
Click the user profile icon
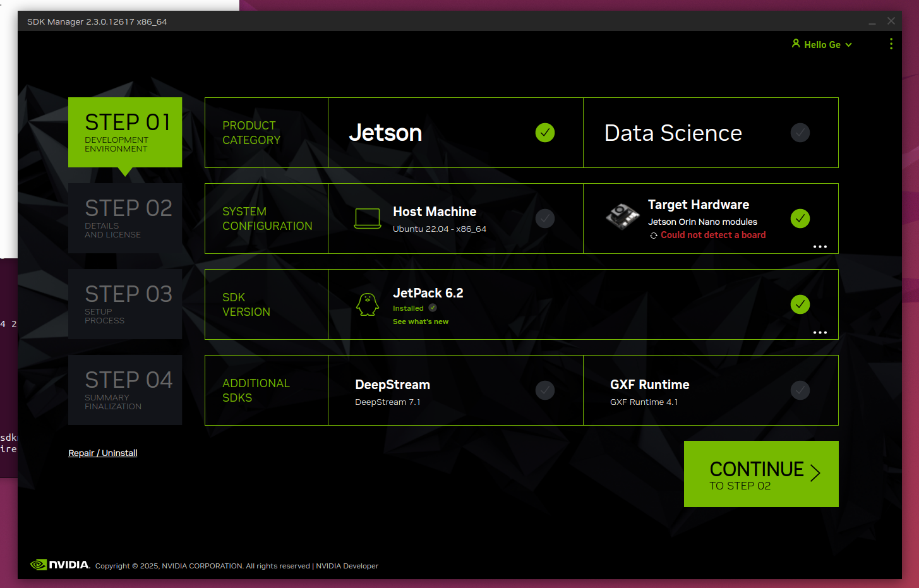coord(796,44)
